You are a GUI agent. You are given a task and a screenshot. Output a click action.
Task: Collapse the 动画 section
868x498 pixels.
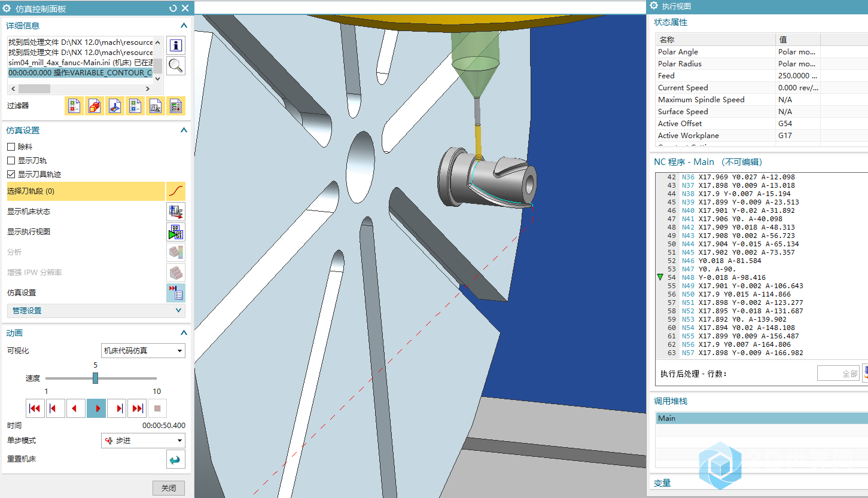(184, 333)
